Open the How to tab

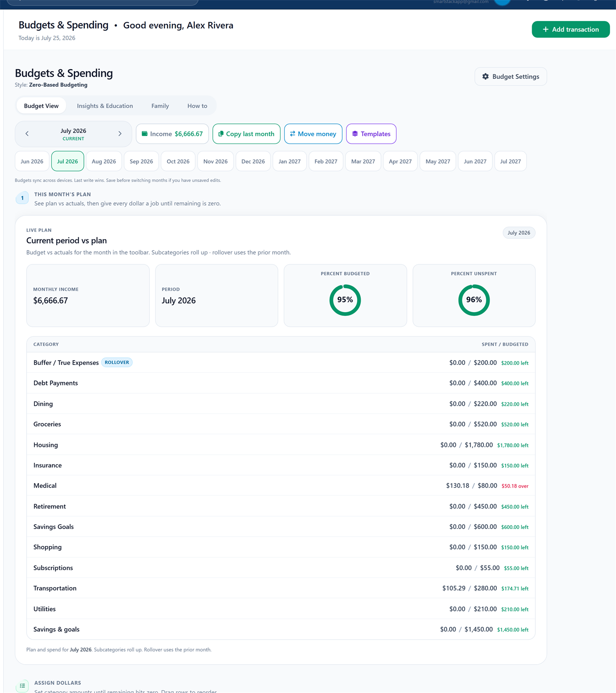pyautogui.click(x=197, y=106)
